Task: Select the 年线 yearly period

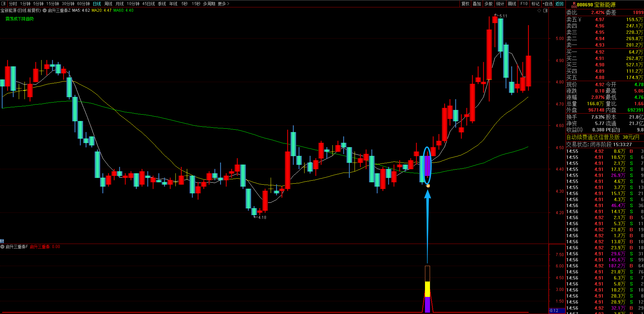Action: (173, 4)
